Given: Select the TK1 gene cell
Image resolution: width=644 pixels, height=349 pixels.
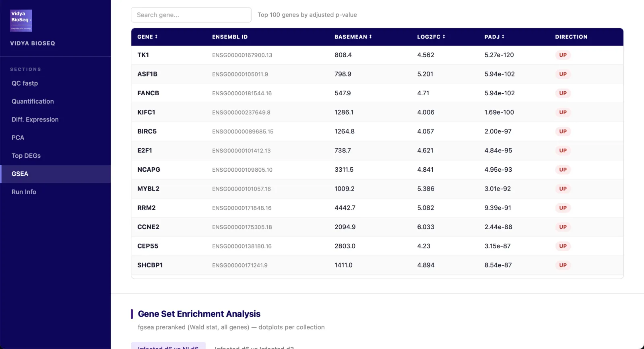Looking at the screenshot, I should (143, 55).
